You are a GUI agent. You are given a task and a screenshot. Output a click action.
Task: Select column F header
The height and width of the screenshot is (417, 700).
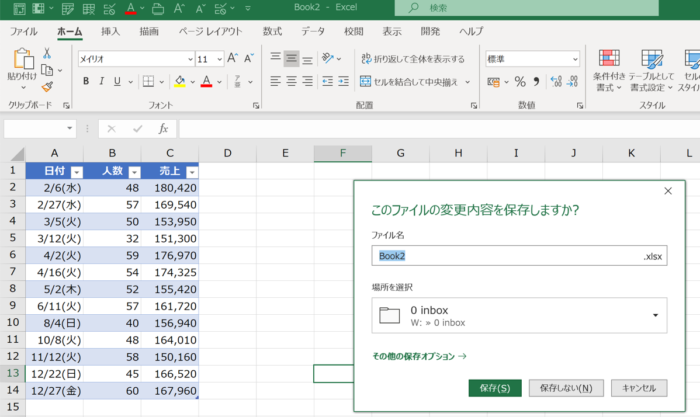click(x=343, y=153)
